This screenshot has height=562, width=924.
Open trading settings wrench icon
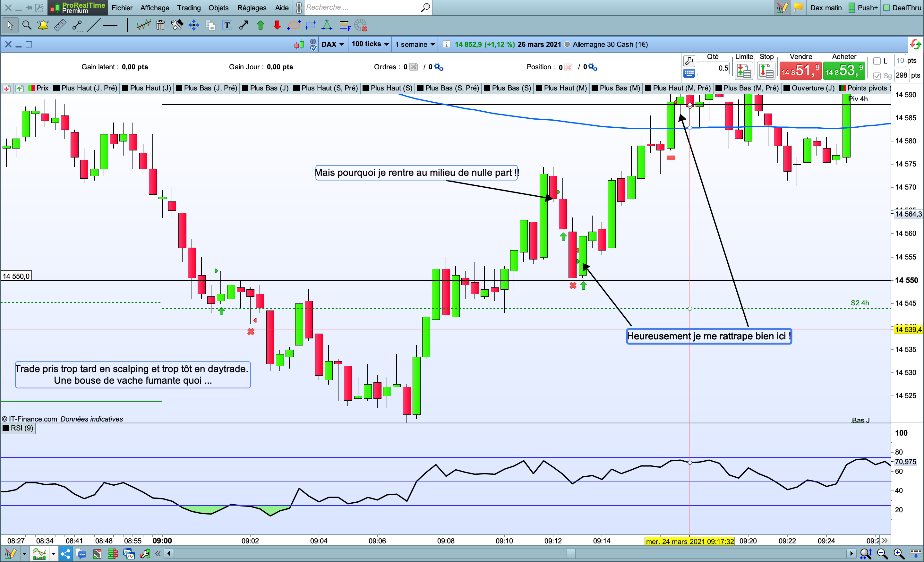click(689, 61)
